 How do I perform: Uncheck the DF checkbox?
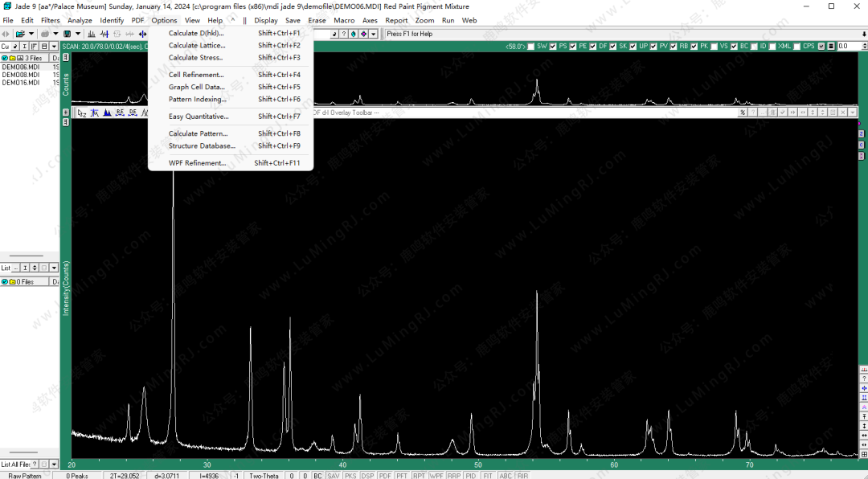click(593, 47)
